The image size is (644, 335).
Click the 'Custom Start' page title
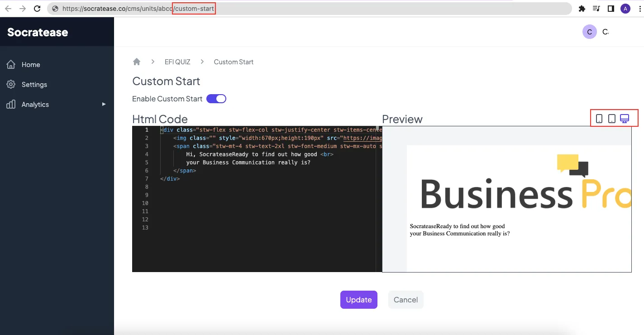(166, 81)
